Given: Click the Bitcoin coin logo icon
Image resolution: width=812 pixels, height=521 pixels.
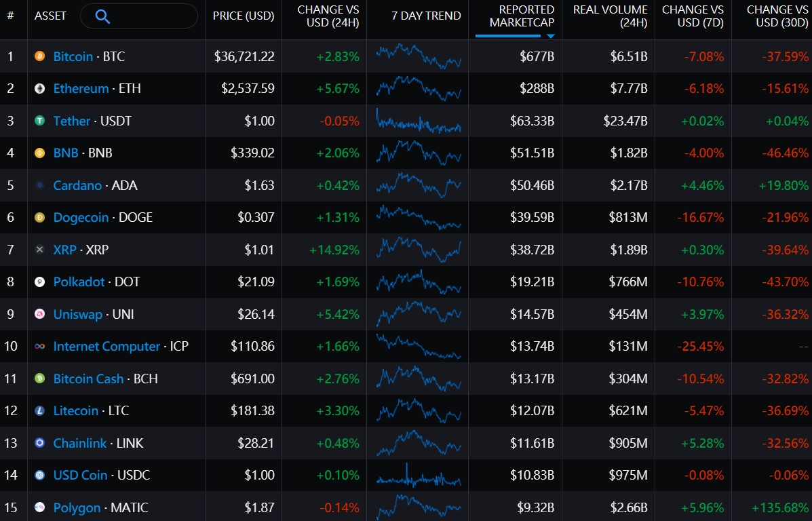Looking at the screenshot, I should (x=39, y=56).
